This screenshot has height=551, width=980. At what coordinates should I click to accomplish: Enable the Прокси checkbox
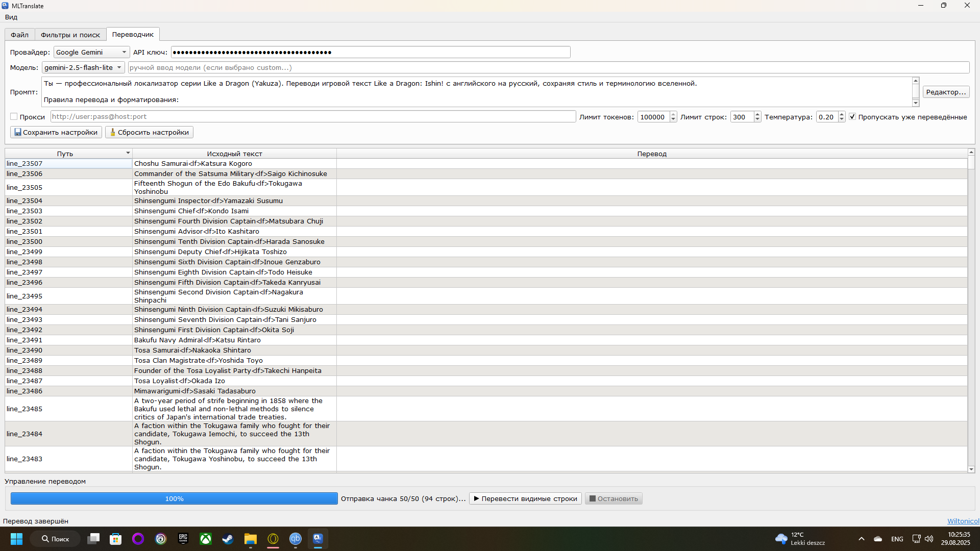point(14,117)
